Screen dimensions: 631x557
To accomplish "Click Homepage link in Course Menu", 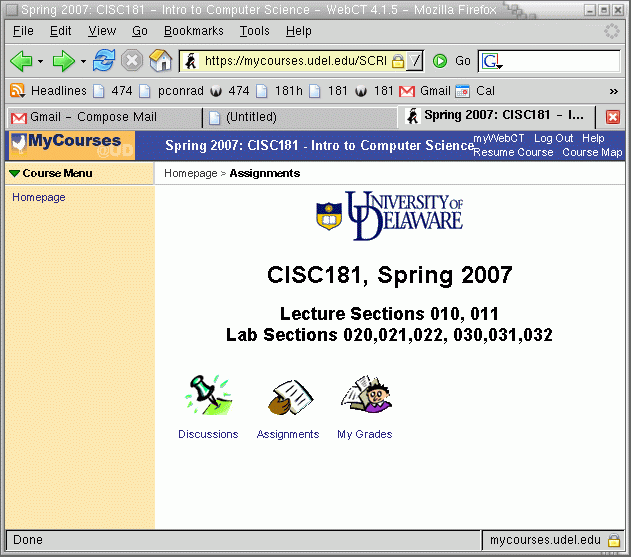I will click(39, 198).
